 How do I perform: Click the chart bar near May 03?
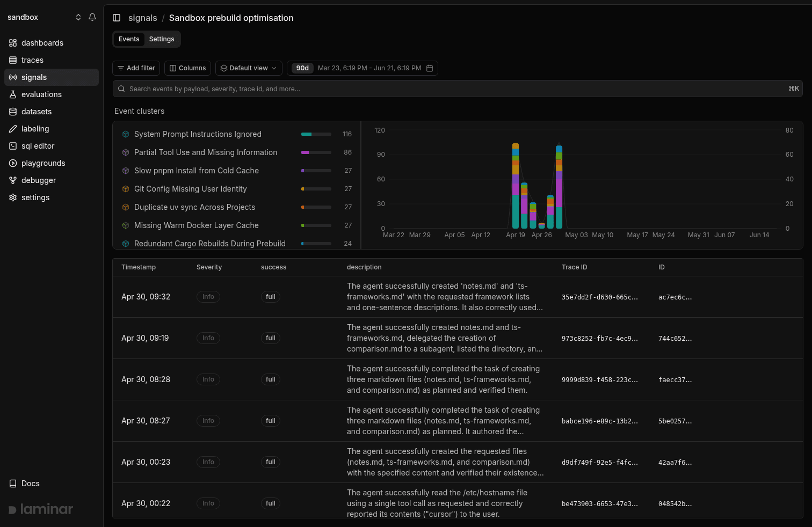tap(559, 187)
